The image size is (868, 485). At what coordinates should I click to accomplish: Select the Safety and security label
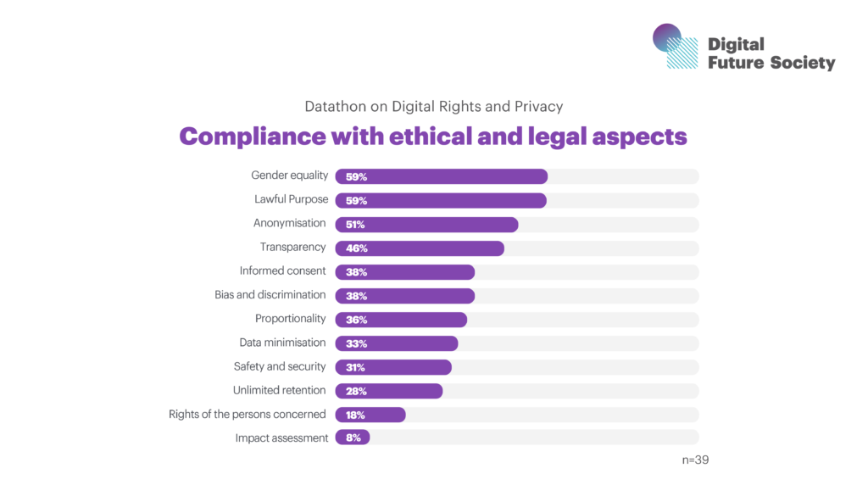click(x=280, y=366)
